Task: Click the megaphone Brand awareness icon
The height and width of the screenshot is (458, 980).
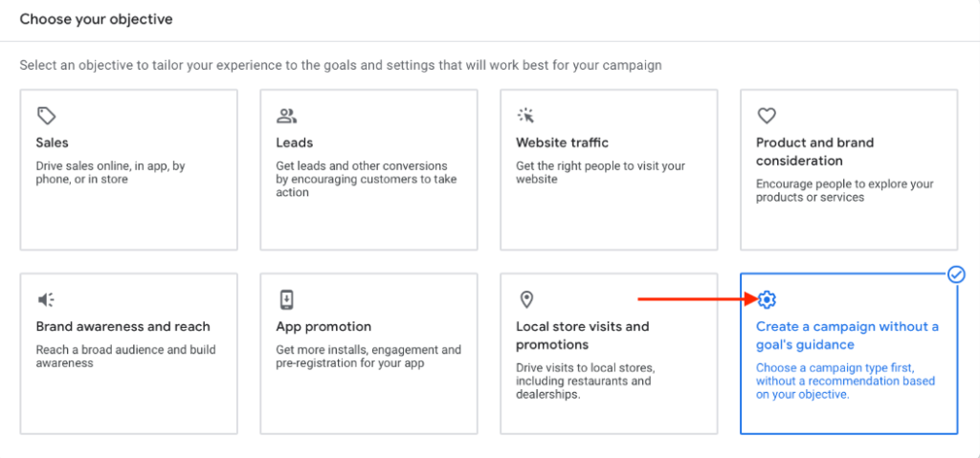Action: point(46,300)
